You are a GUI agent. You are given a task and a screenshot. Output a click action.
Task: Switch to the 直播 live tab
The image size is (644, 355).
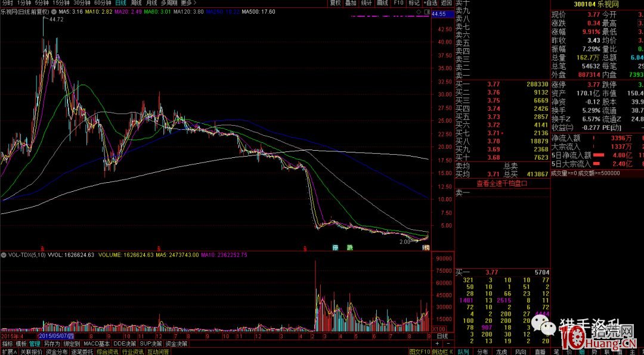pos(540,351)
